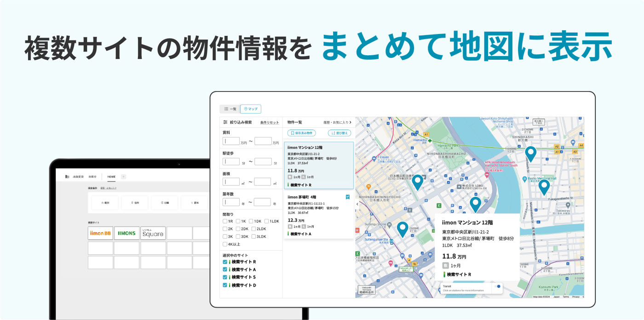Image resolution: width=644 pixels, height=320 pixels.
Task: Click the maximum 築年数 building-age input field
Action: 262,202
